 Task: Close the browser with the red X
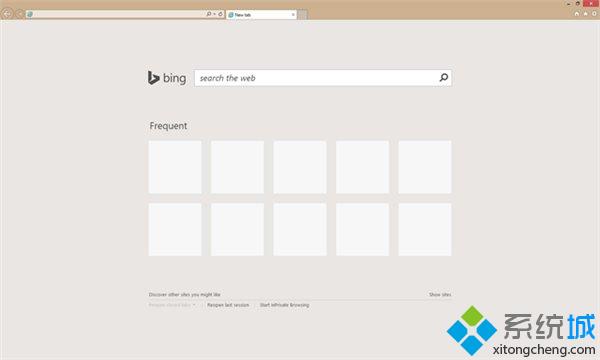point(591,3)
